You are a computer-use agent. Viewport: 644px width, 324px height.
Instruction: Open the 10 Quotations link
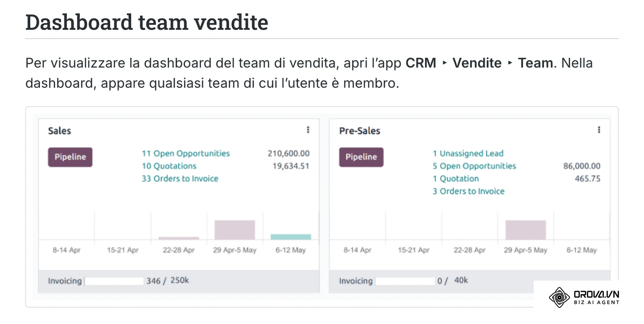pos(169,166)
